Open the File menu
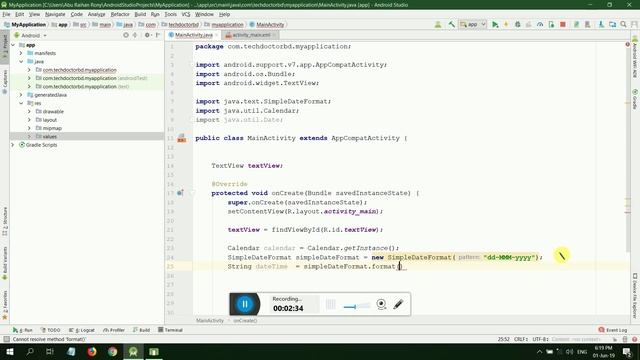The height and width of the screenshot is (360, 640). pyautogui.click(x=6, y=14)
